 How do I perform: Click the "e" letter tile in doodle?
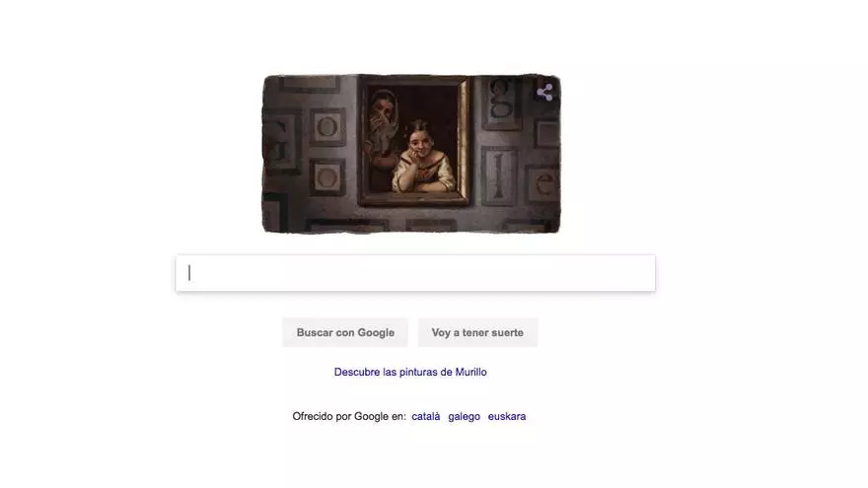[542, 183]
